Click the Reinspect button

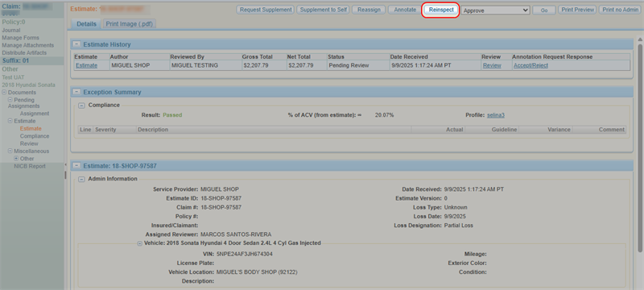pos(441,10)
